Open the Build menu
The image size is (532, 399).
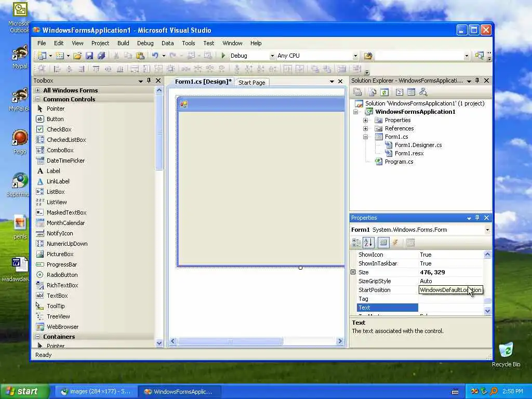coord(123,43)
